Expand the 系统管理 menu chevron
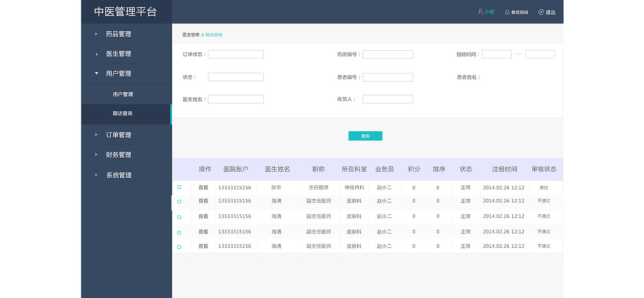 (96, 175)
